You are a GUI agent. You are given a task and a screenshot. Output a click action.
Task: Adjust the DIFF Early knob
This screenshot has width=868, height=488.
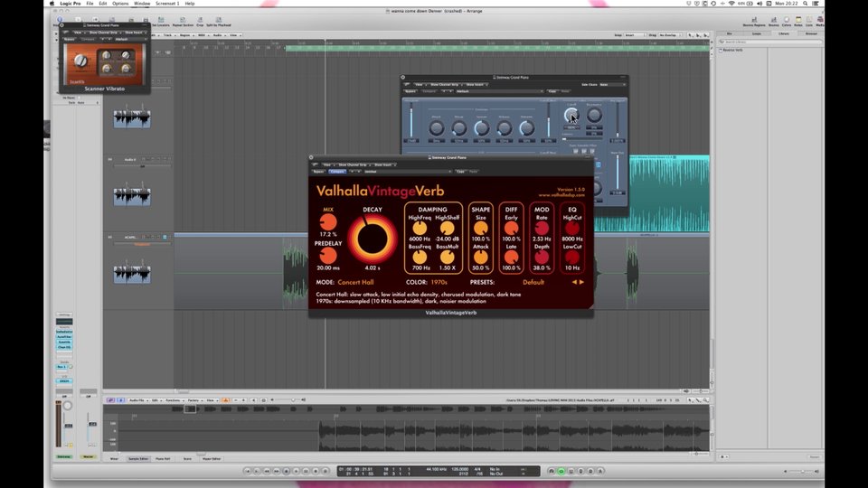coord(511,228)
